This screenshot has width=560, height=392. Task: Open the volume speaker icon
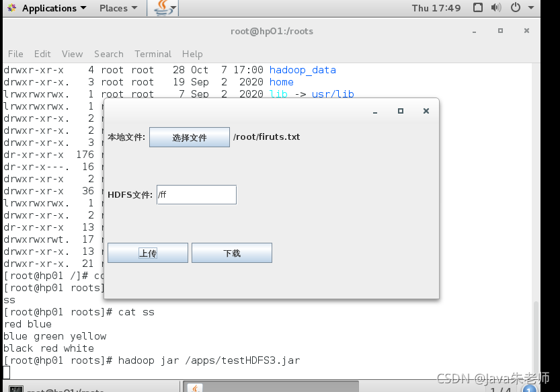[x=496, y=7]
